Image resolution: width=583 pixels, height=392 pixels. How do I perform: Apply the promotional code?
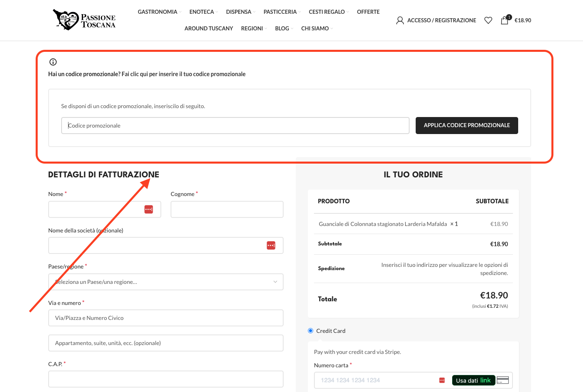pyautogui.click(x=467, y=126)
